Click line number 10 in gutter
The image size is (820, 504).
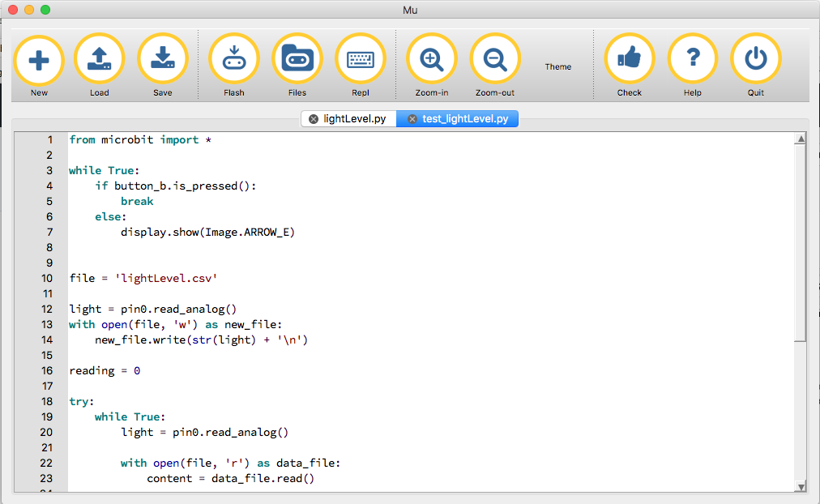coord(47,278)
